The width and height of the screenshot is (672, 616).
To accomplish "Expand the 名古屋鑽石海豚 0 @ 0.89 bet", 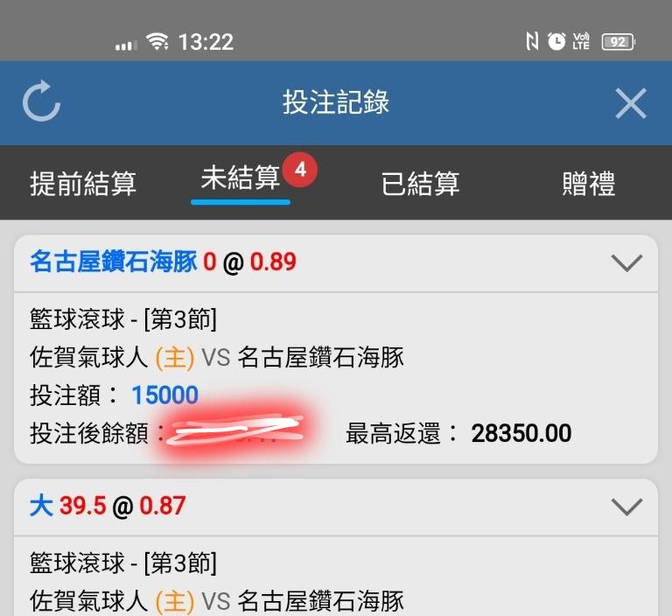I will (626, 262).
